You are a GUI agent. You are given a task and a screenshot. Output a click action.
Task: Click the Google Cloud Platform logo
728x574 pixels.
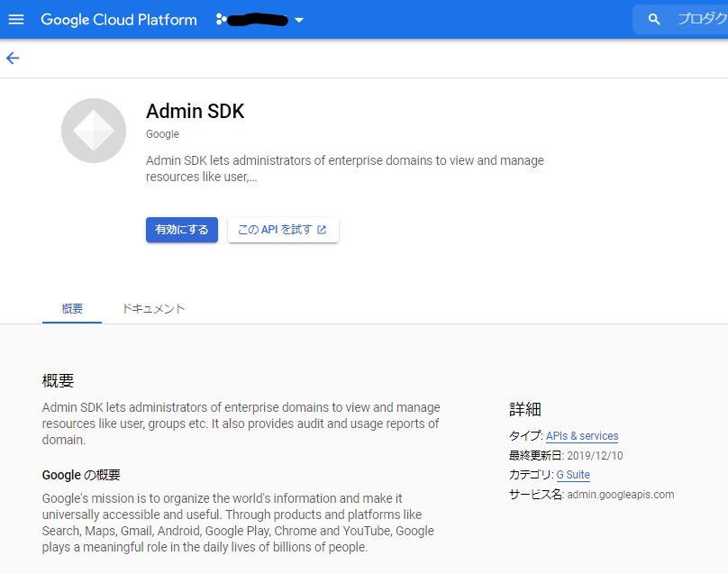119,20
